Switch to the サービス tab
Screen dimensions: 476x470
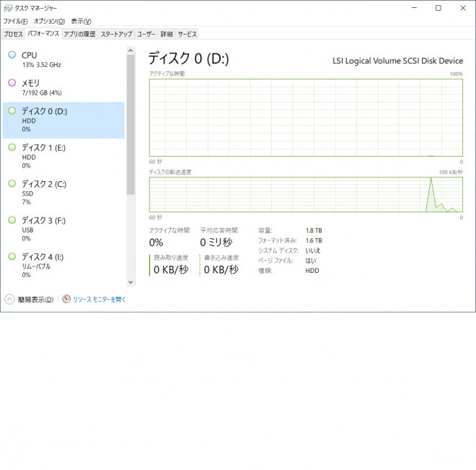pyautogui.click(x=187, y=34)
